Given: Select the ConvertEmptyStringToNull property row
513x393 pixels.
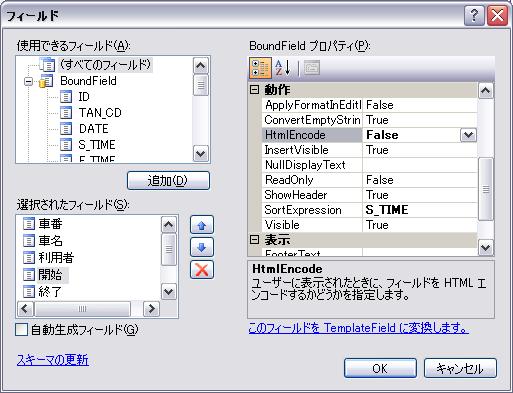Looking at the screenshot, I should click(x=369, y=120).
